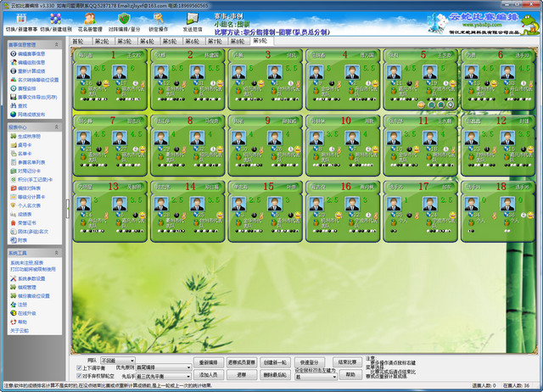Switch to the 第3轮 tab
The height and width of the screenshot is (392, 543).
click(125, 42)
